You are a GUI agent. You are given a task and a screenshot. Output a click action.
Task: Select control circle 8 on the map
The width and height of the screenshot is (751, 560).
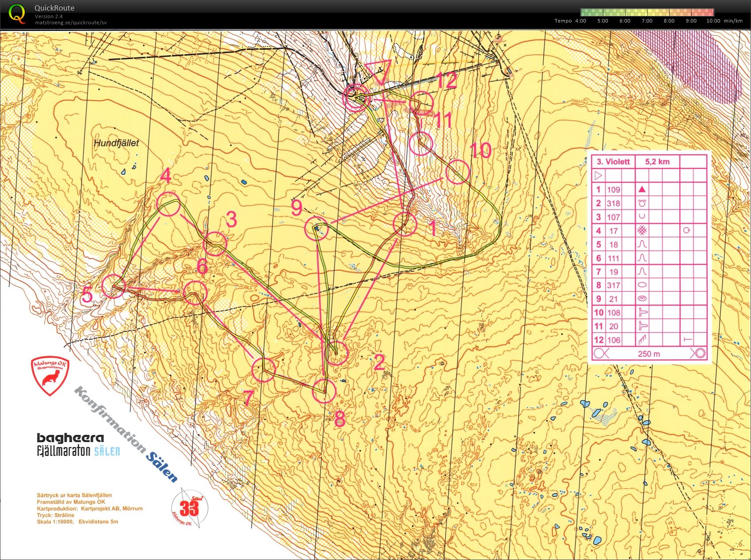pyautogui.click(x=324, y=391)
